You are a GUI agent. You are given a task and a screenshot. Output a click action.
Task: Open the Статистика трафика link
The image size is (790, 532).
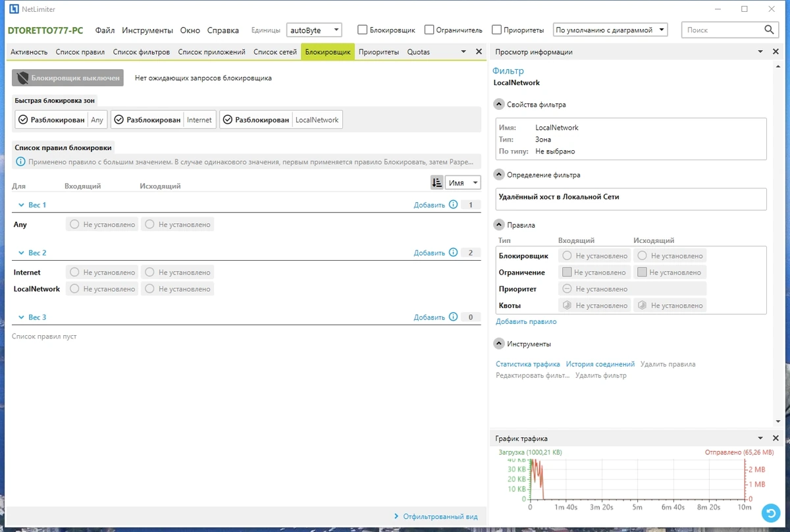[x=528, y=364]
